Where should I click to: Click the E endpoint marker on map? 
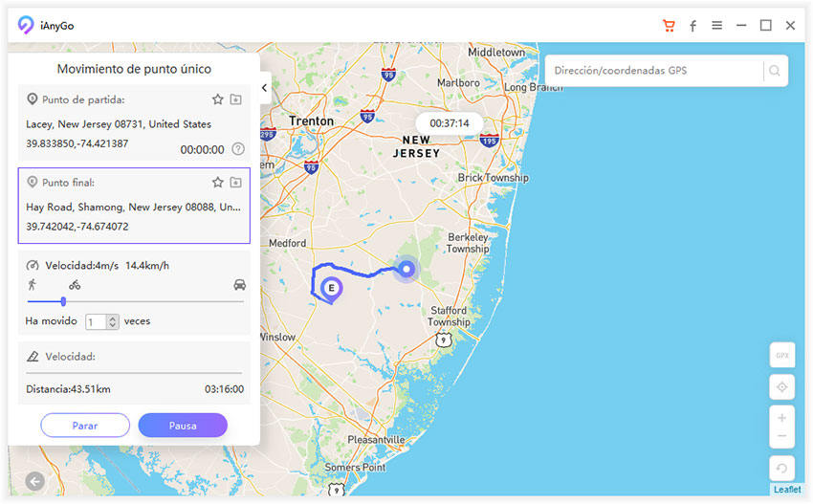click(331, 290)
